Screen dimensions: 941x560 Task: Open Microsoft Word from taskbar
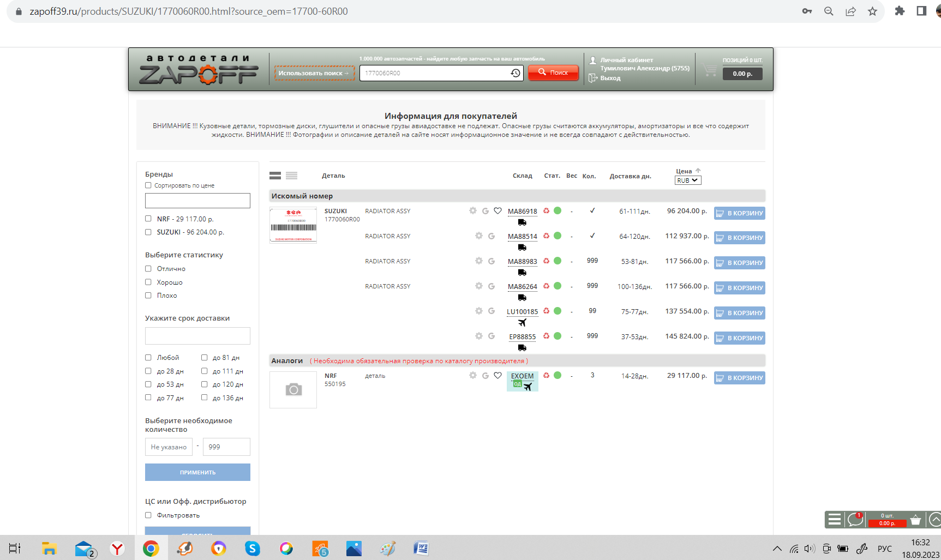421,549
